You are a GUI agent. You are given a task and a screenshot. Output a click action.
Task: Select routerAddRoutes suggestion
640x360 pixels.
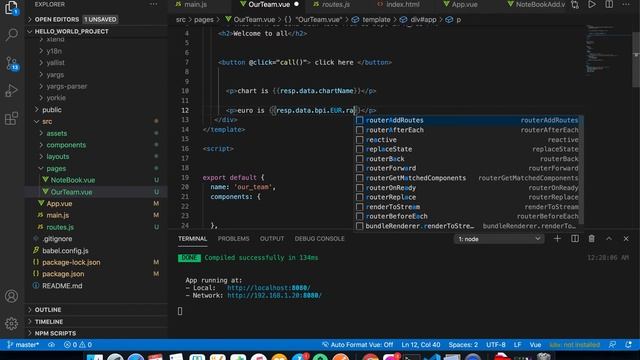pos(468,120)
